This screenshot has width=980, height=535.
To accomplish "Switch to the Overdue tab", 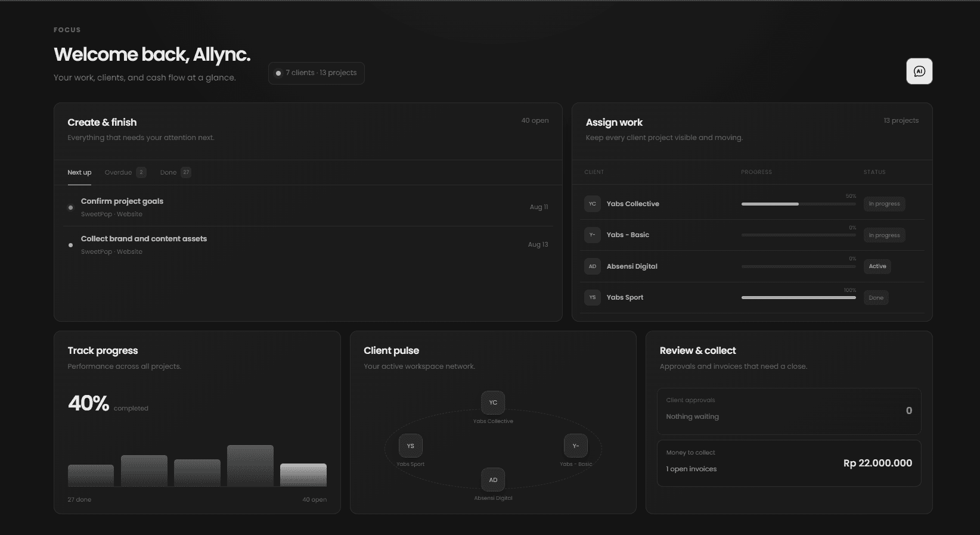I will pos(125,173).
